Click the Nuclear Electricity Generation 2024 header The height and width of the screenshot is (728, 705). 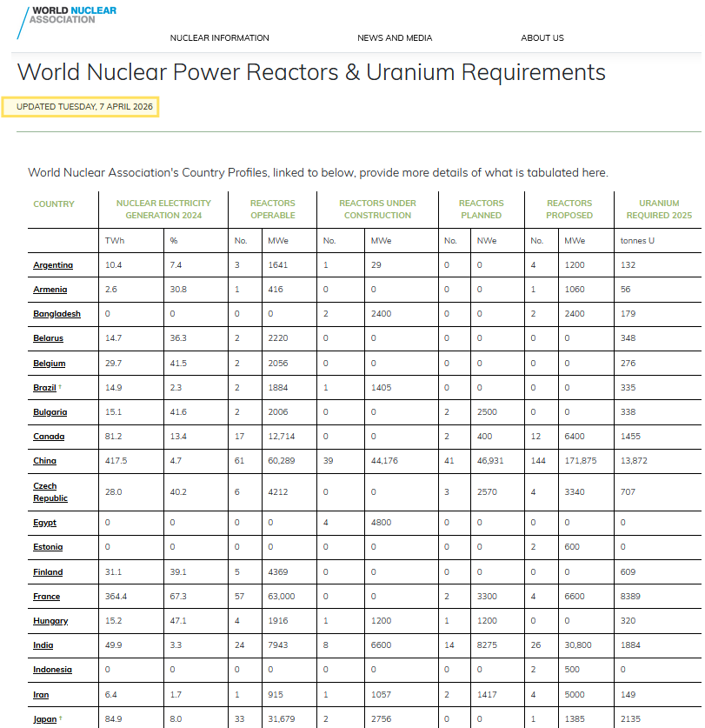(163, 210)
